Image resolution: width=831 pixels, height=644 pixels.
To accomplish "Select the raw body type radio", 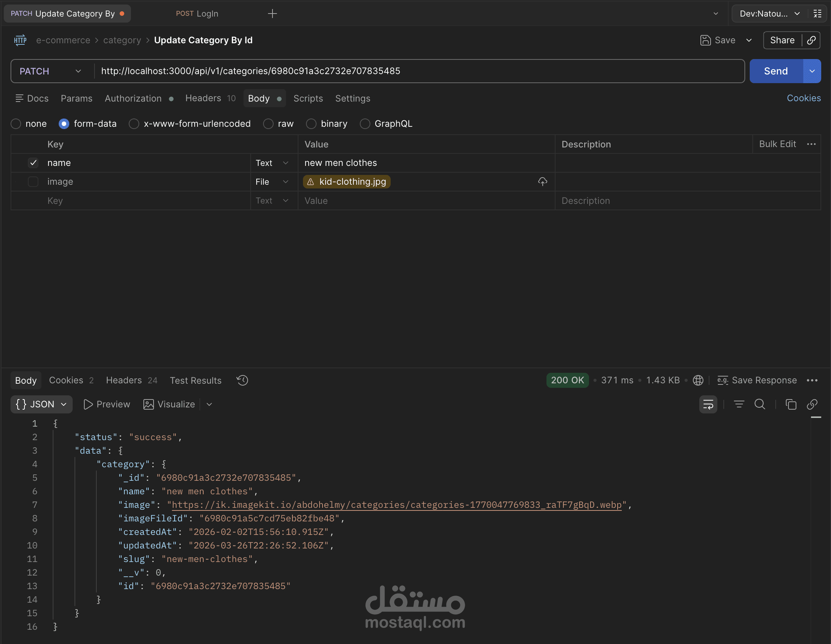I will click(268, 124).
